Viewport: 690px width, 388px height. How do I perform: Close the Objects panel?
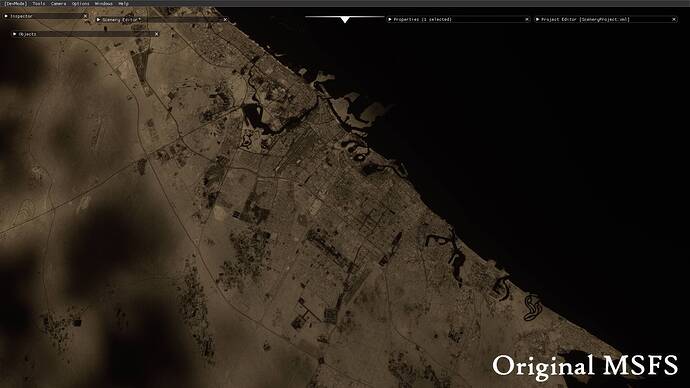click(x=157, y=34)
